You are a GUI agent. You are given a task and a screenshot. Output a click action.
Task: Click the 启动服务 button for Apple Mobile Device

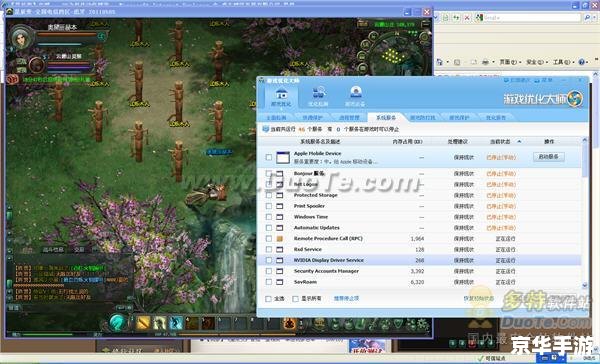(548, 157)
